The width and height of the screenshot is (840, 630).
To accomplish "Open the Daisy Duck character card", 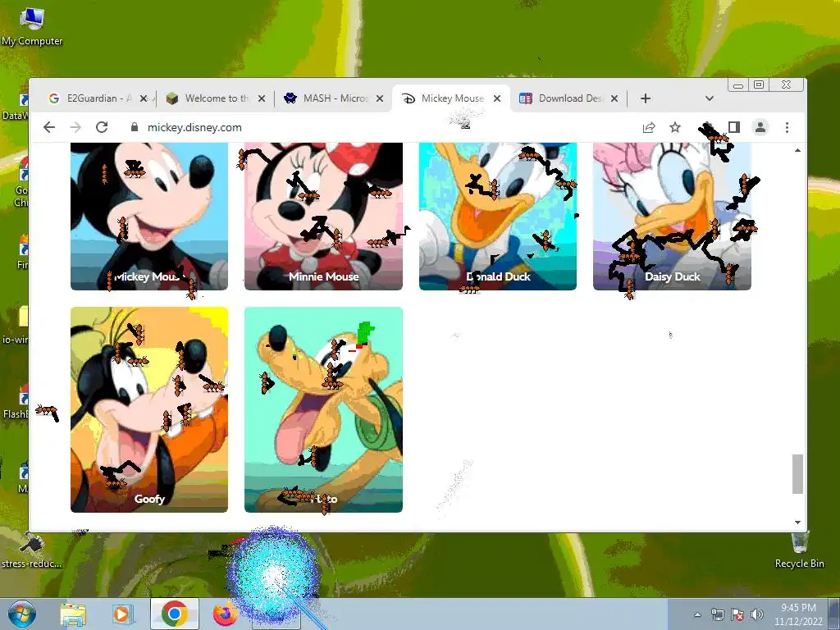I will 672,216.
